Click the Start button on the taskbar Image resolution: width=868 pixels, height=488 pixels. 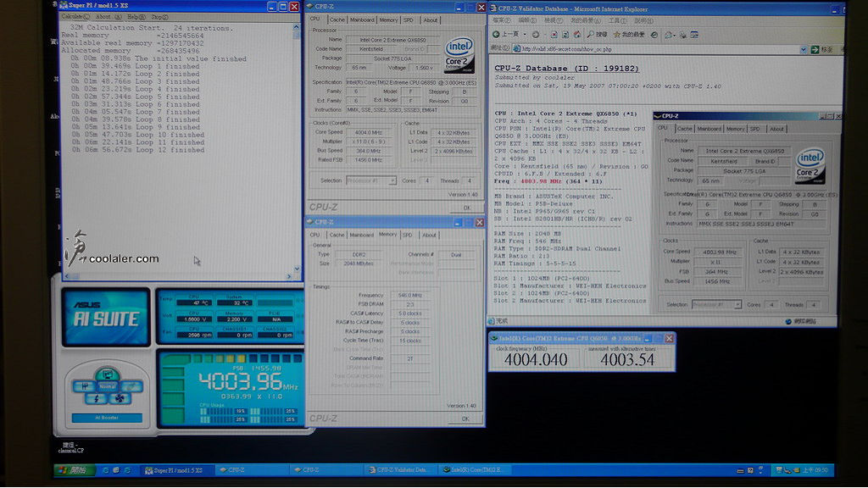click(x=74, y=470)
